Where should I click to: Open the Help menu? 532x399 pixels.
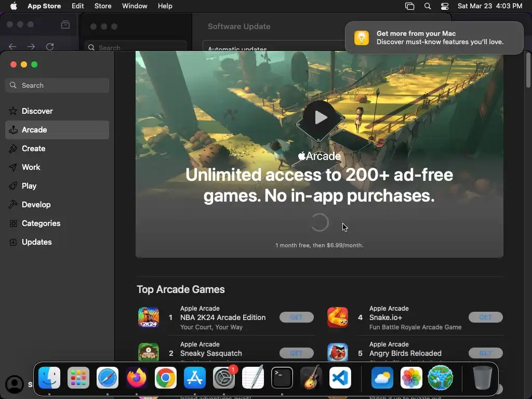pos(165,6)
